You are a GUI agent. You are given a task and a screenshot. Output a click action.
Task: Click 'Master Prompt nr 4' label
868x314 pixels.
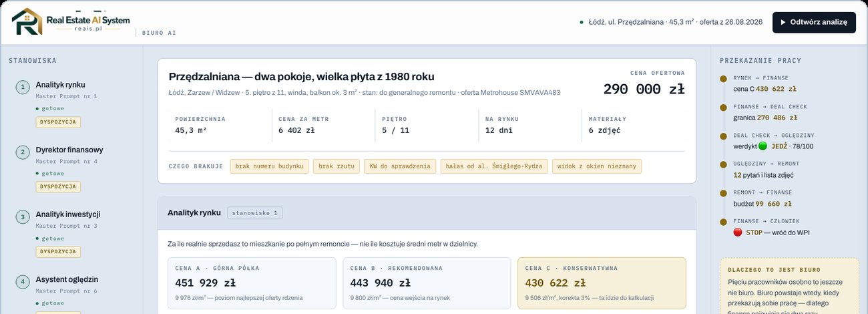(x=66, y=161)
